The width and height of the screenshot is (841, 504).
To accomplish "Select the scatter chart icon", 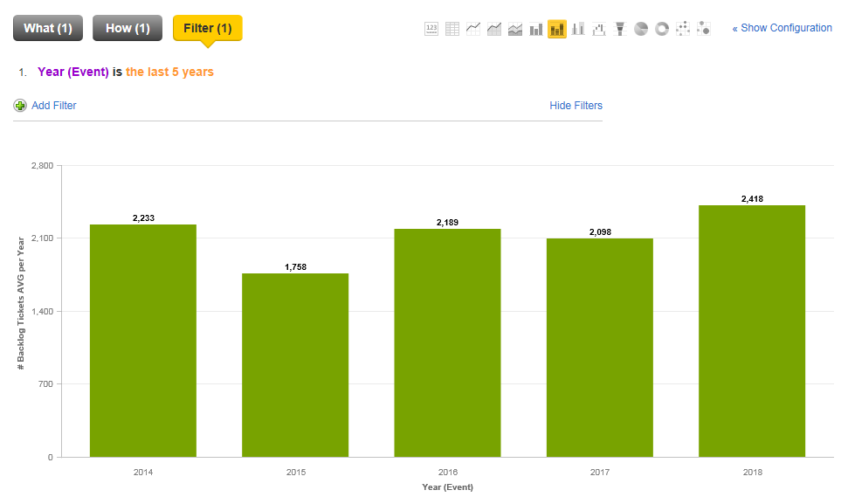I will (x=683, y=29).
